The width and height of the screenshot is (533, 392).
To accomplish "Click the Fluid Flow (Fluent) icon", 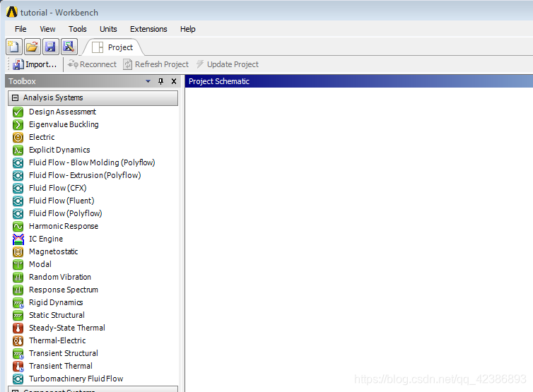I will click(18, 201).
